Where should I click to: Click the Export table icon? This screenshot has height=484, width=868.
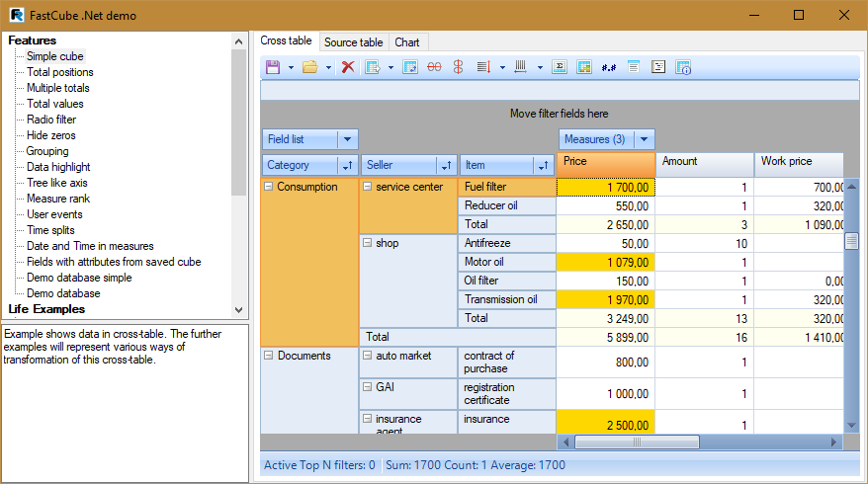[x=373, y=67]
